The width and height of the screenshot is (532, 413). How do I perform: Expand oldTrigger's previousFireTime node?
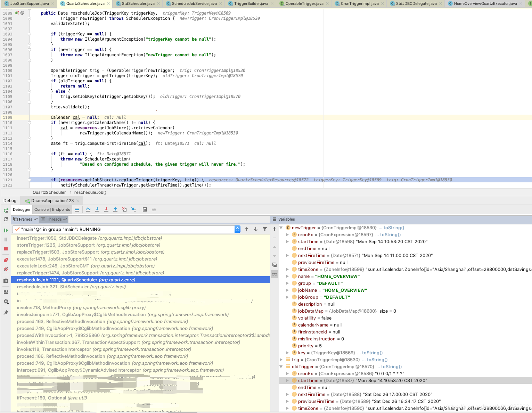pyautogui.click(x=287, y=401)
